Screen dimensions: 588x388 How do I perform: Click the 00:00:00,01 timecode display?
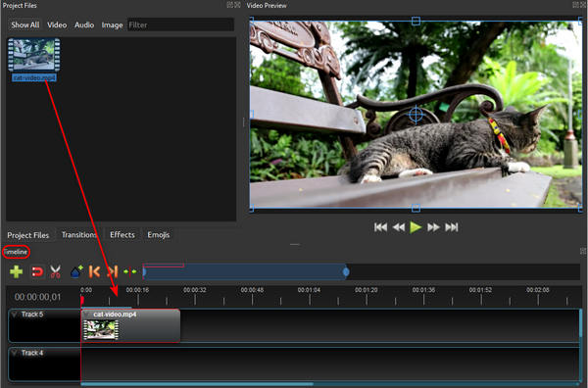(x=37, y=297)
